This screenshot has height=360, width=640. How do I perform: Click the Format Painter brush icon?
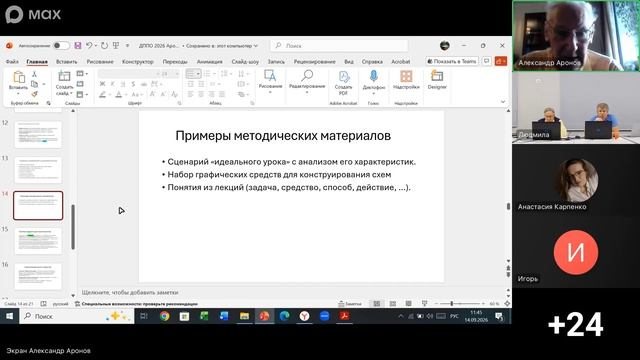tap(34, 94)
